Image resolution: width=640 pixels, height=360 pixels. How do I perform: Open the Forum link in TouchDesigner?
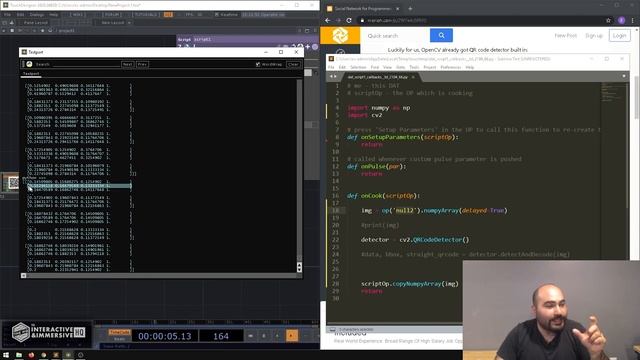click(x=111, y=14)
